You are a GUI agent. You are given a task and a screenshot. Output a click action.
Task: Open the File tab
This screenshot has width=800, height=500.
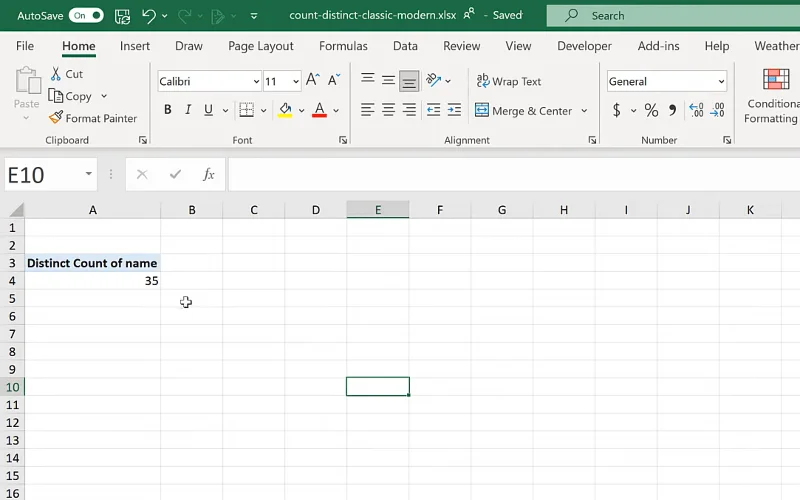[x=25, y=46]
